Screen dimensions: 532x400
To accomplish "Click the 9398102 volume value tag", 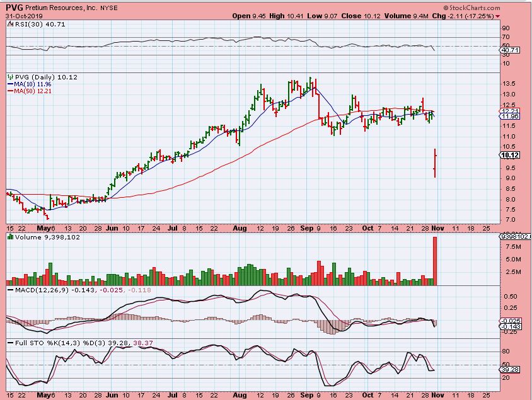I will click(x=516, y=237).
